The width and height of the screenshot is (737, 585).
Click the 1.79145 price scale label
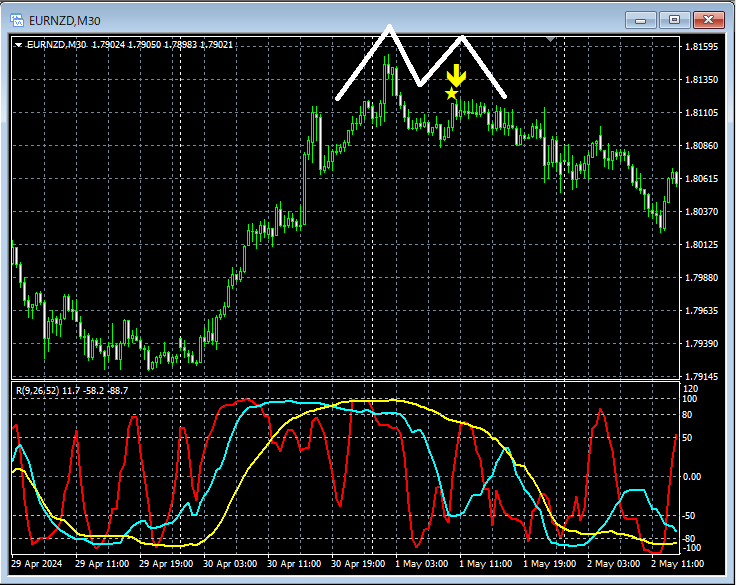click(701, 376)
